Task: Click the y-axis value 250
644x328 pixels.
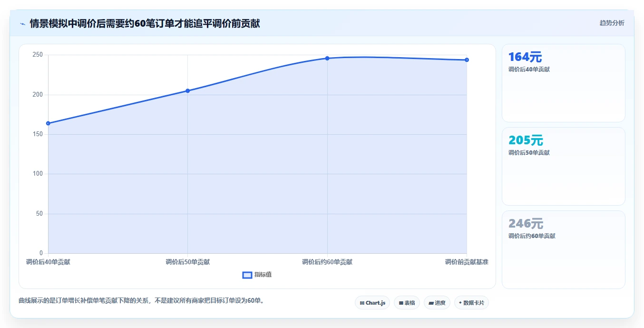Action: [x=38, y=55]
